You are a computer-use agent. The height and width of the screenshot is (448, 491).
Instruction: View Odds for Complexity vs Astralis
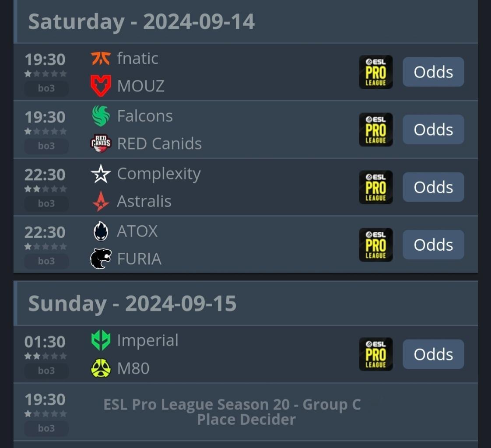pyautogui.click(x=433, y=187)
